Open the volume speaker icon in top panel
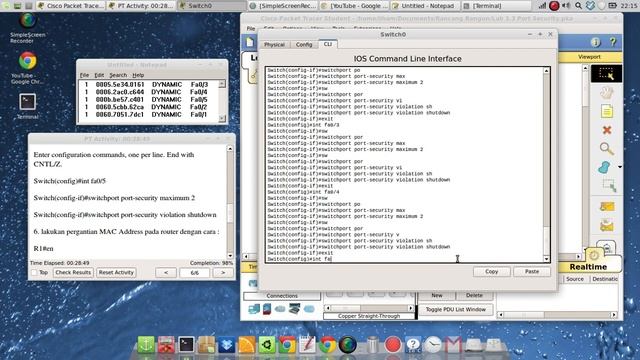Image resolution: width=640 pixels, height=360 pixels. (x=566, y=6)
